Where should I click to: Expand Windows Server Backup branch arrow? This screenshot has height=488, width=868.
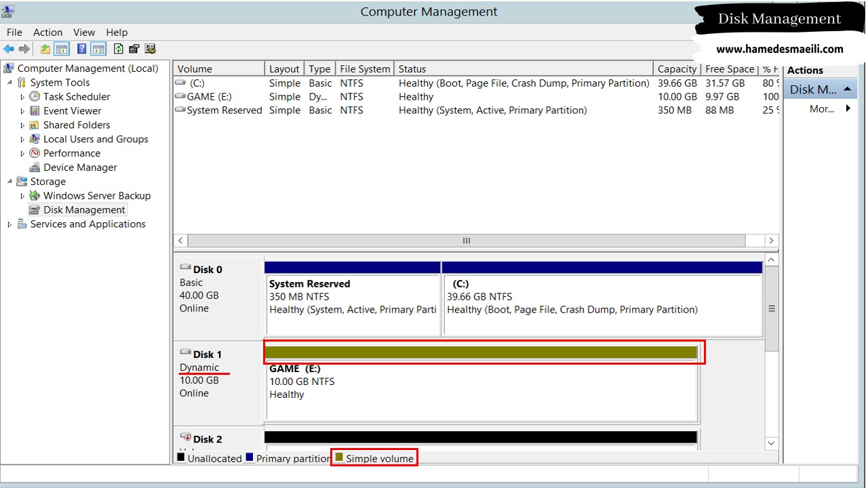coord(22,196)
